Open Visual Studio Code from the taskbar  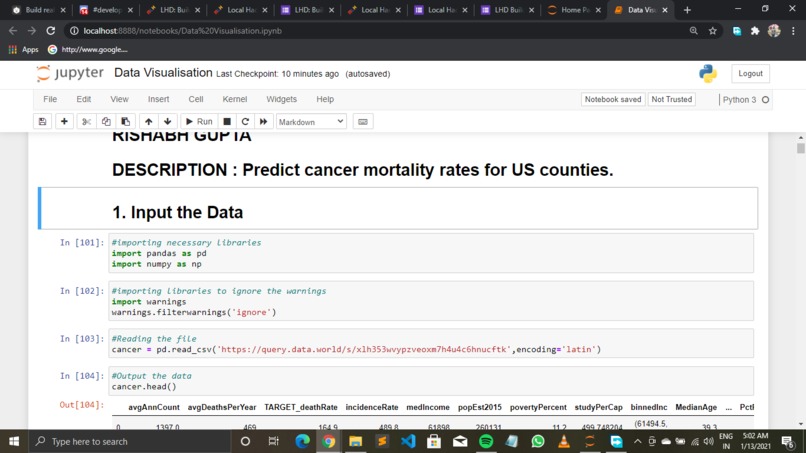point(408,441)
